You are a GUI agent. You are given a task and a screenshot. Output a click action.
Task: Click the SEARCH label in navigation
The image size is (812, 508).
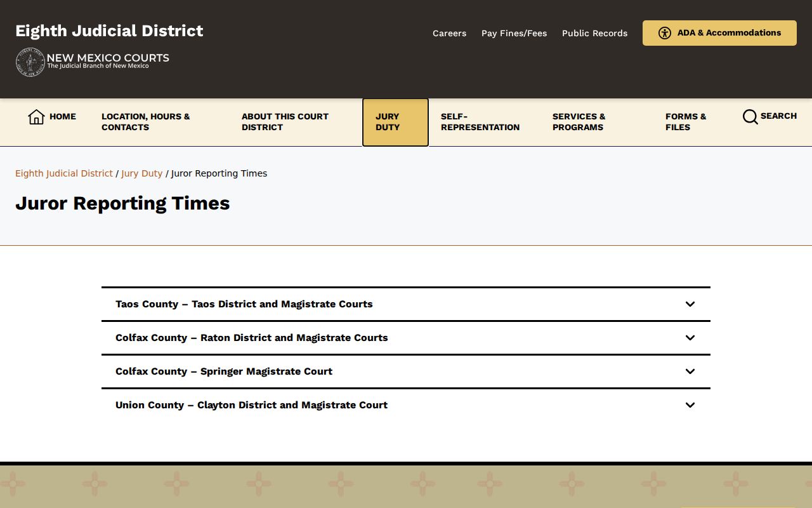point(778,116)
